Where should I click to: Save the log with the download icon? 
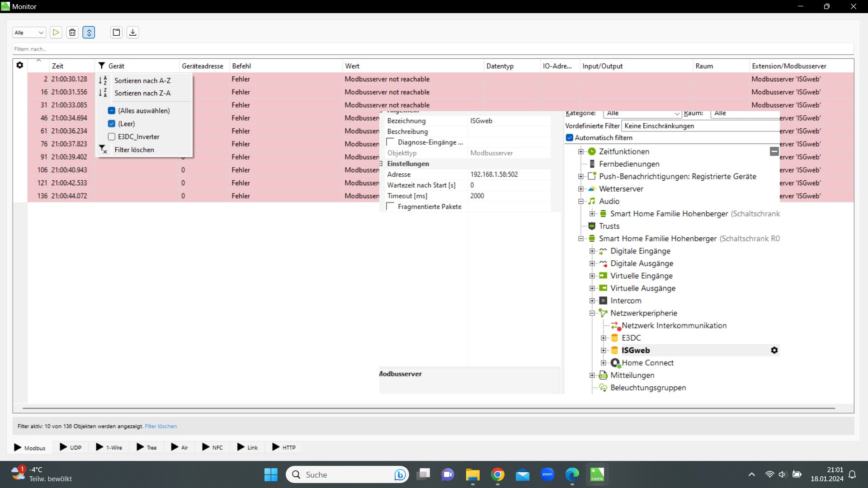coord(132,32)
